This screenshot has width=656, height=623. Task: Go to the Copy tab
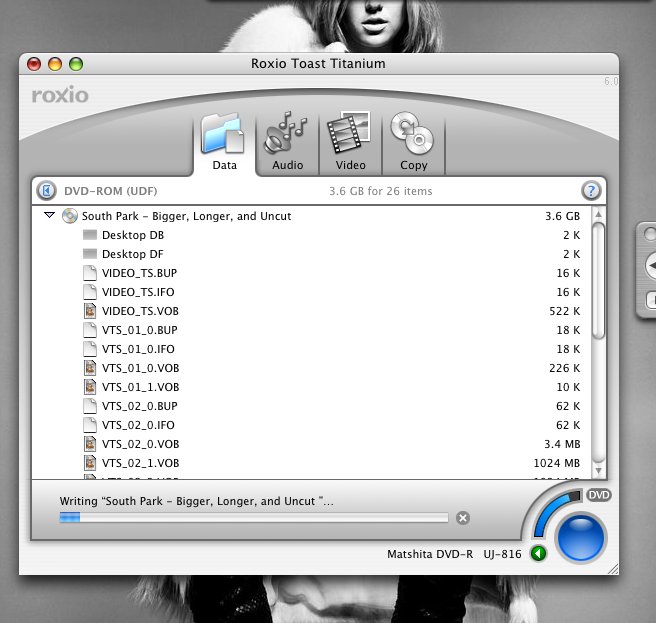pos(413,143)
